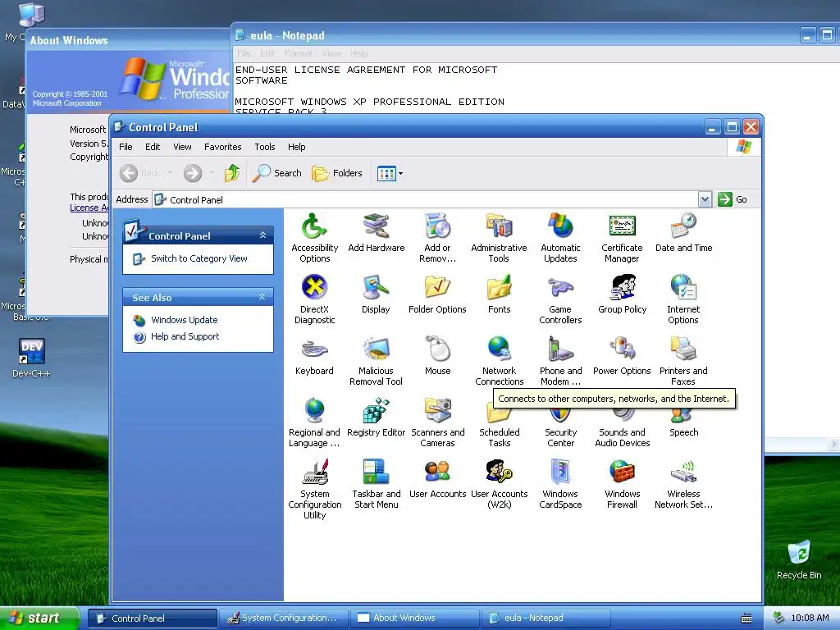Open Internet Options icon
Viewport: 840px width, 630px height.
pyautogui.click(x=683, y=287)
